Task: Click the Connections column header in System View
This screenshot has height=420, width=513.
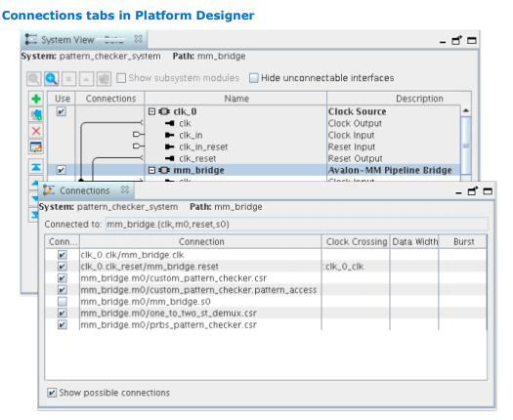Action: tap(110, 99)
